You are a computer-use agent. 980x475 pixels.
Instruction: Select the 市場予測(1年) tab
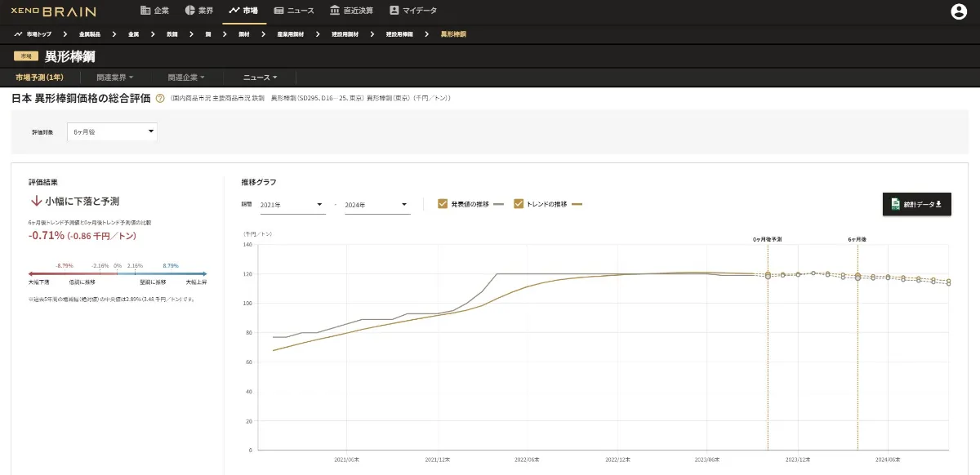39,78
